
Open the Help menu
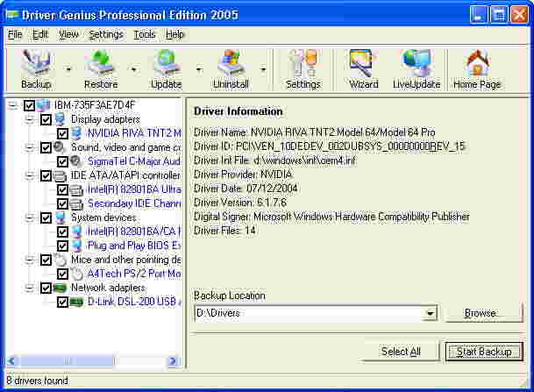tap(174, 34)
